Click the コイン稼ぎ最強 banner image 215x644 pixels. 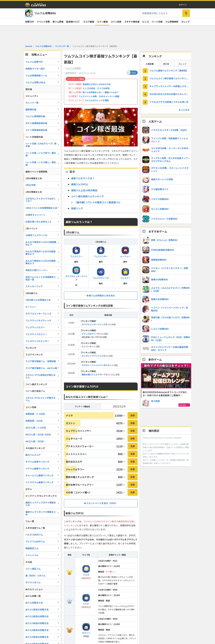[x=101, y=127]
